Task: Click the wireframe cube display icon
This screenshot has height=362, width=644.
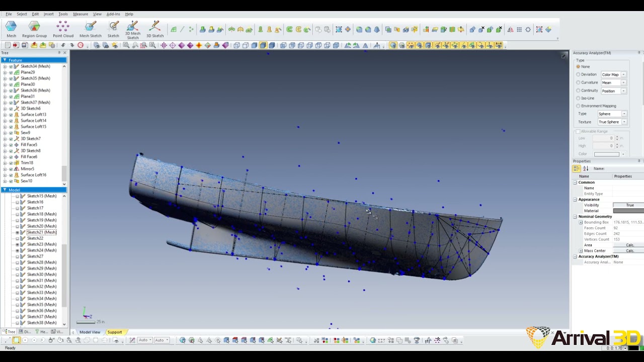Action: click(236, 45)
